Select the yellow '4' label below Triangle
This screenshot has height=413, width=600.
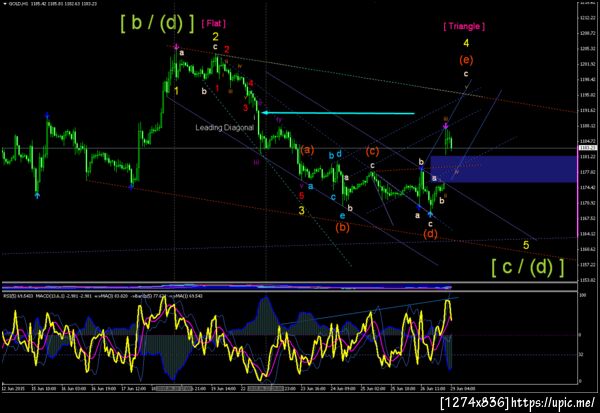coord(466,43)
